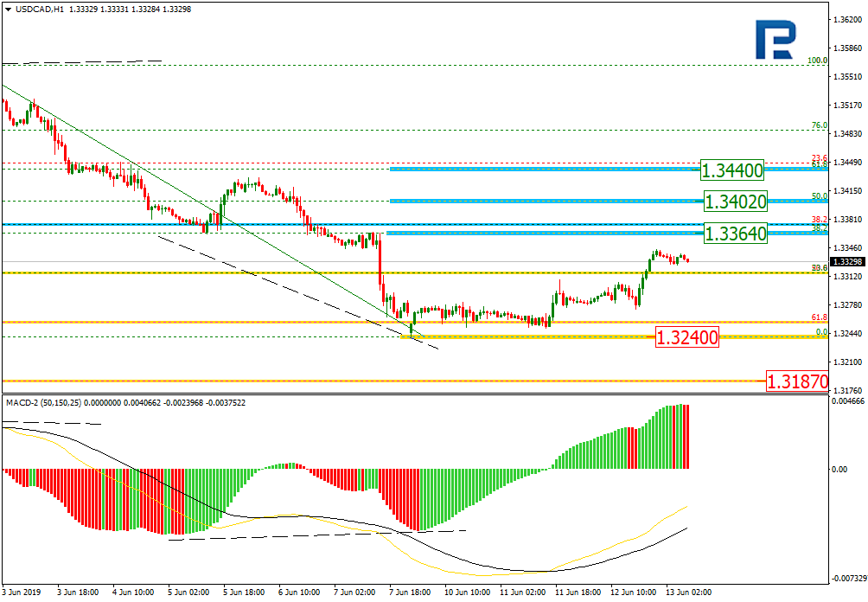
Task: Click the 1.36200 price scale value
Action: (847, 20)
